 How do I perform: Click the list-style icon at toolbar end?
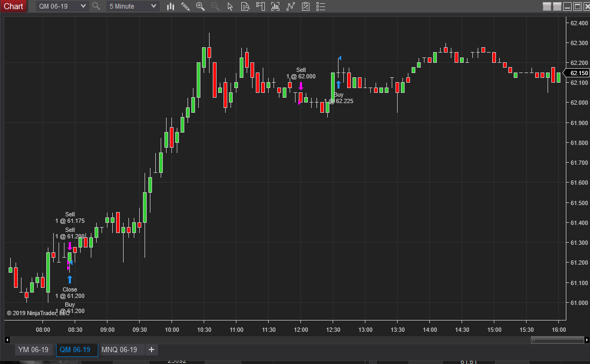(x=321, y=6)
